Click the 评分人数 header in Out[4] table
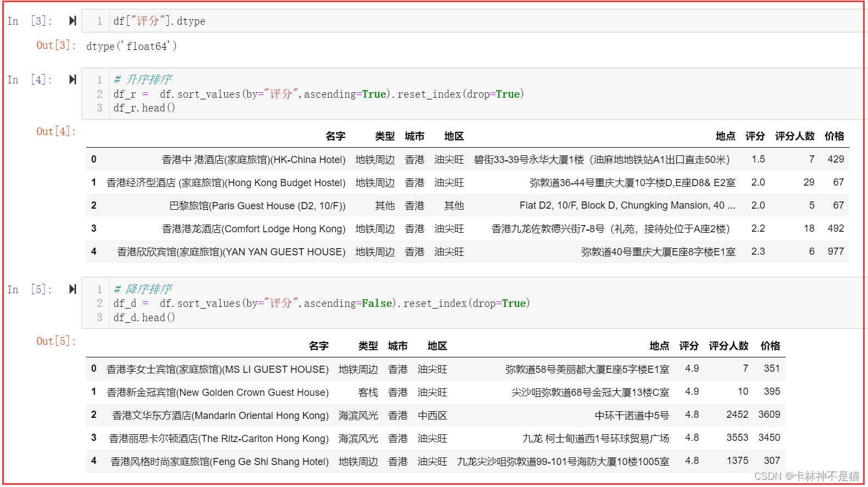868x487 pixels. click(794, 136)
